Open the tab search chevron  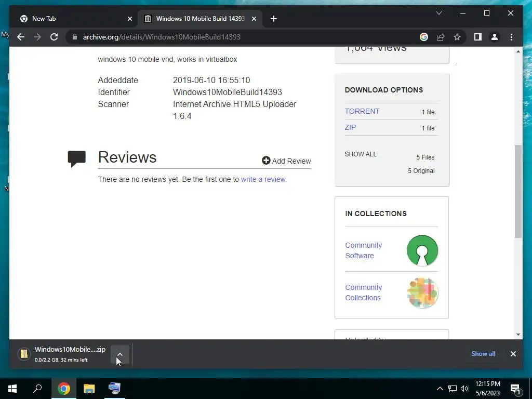pyautogui.click(x=438, y=13)
